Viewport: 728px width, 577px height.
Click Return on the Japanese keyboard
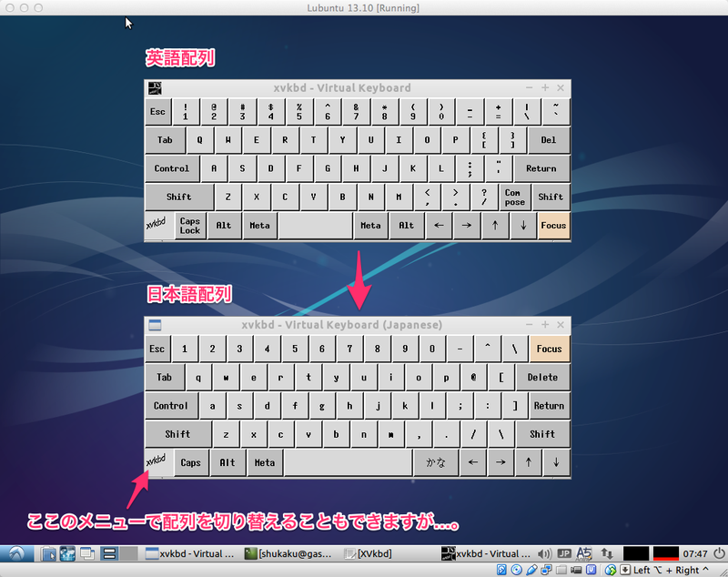549,406
